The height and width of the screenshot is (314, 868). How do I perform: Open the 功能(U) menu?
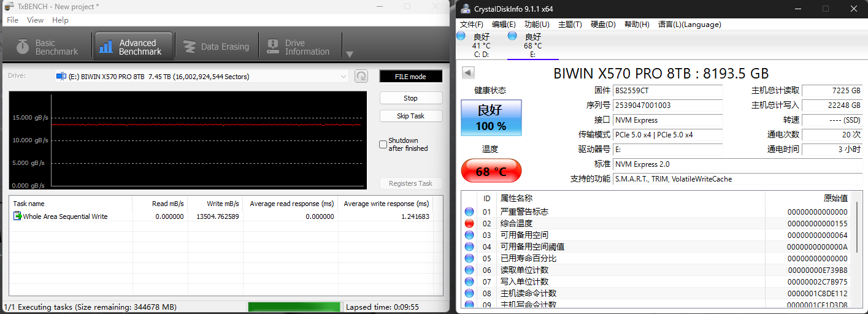[x=536, y=25]
